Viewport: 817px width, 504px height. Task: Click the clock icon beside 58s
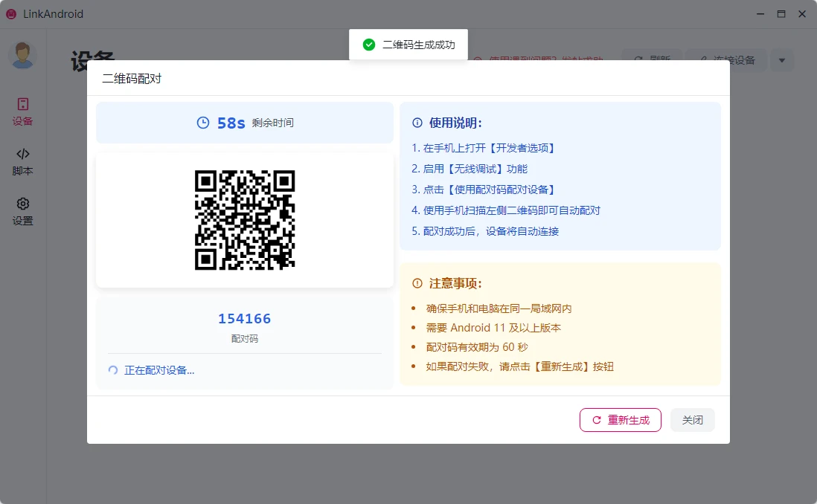(x=202, y=123)
